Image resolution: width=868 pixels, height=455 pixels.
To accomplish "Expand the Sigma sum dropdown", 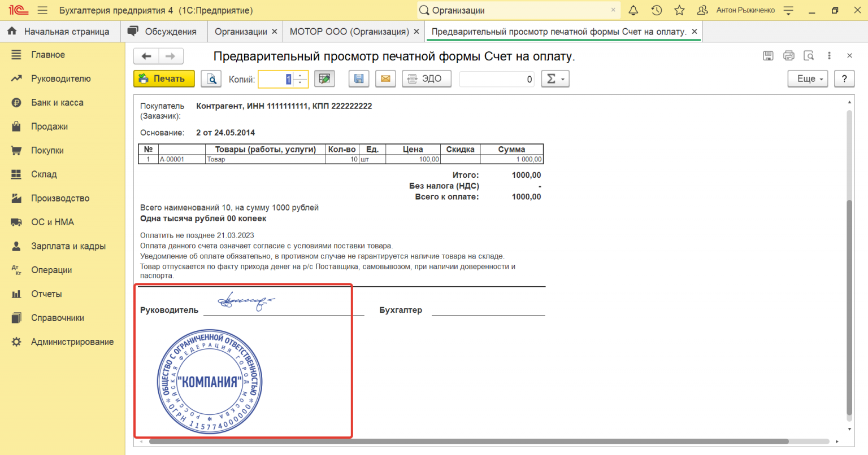I will point(555,79).
